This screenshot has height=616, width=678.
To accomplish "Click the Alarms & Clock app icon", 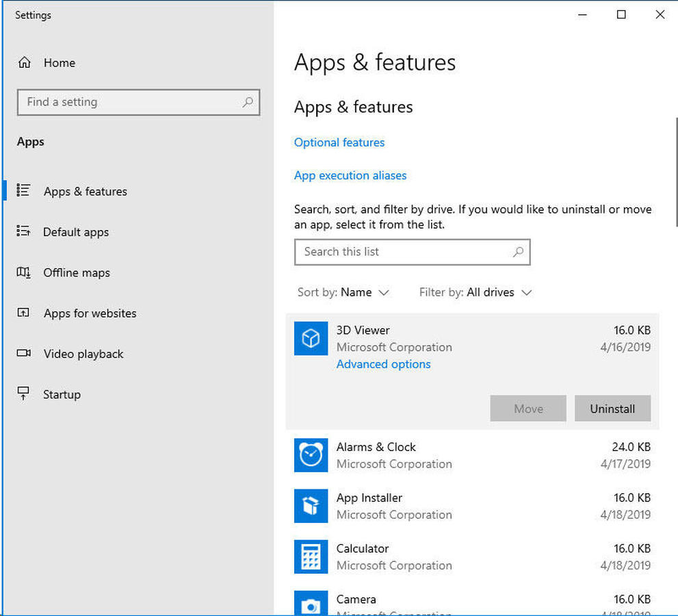I will (x=311, y=455).
